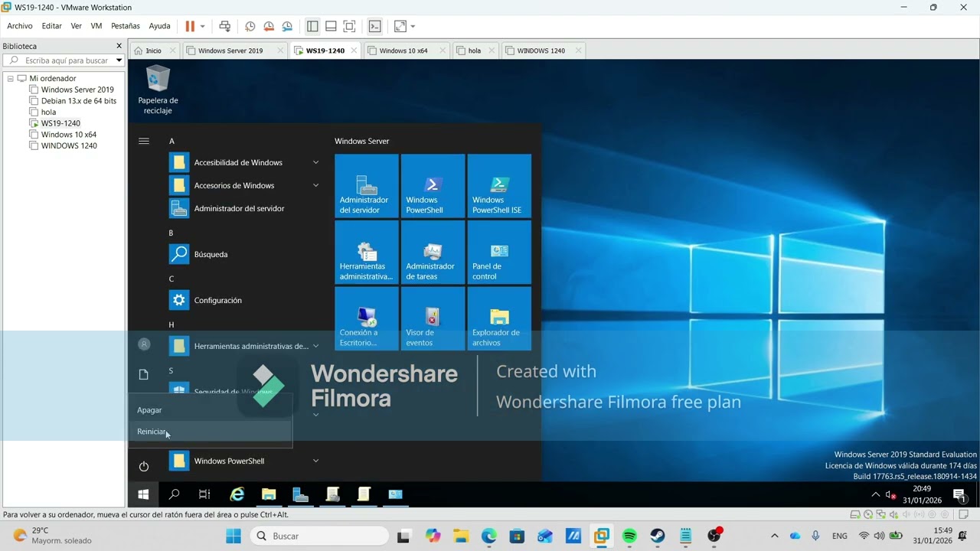This screenshot has height=551, width=980.
Task: Open the Windows PowerShell tile
Action: click(x=433, y=186)
